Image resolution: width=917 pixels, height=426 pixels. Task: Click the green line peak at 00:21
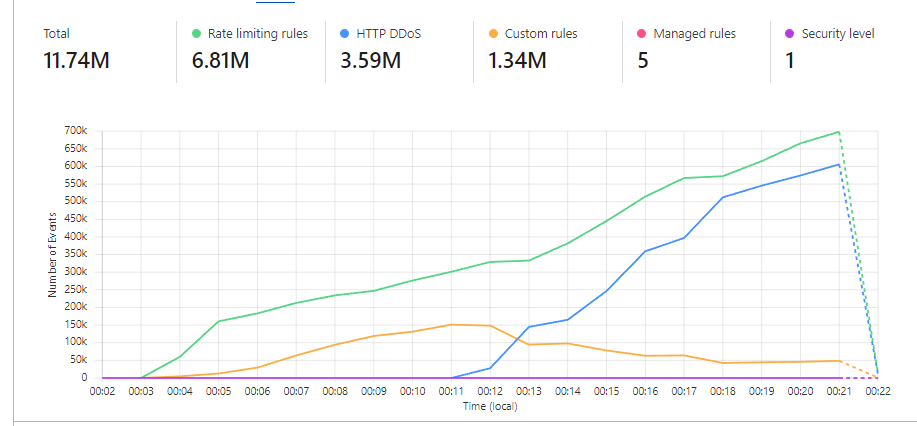coord(838,132)
